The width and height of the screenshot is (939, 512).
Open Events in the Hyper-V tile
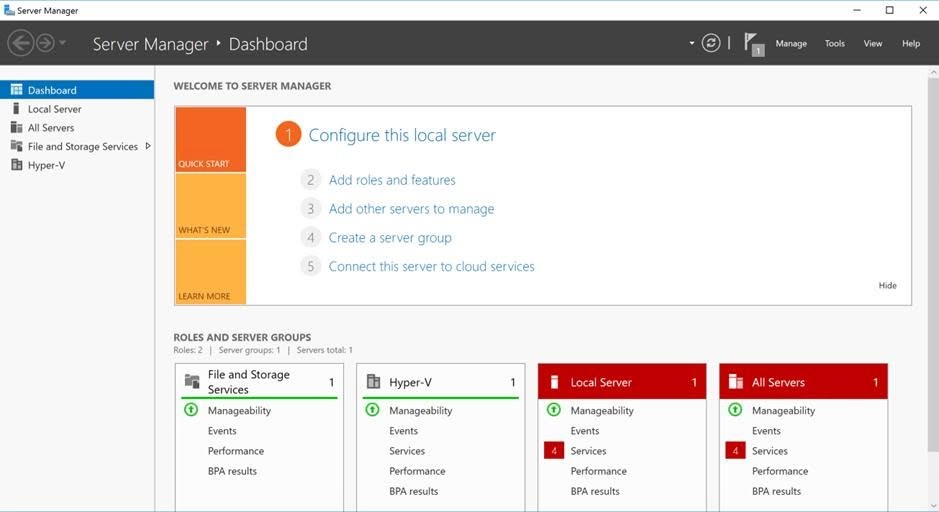pyautogui.click(x=404, y=431)
